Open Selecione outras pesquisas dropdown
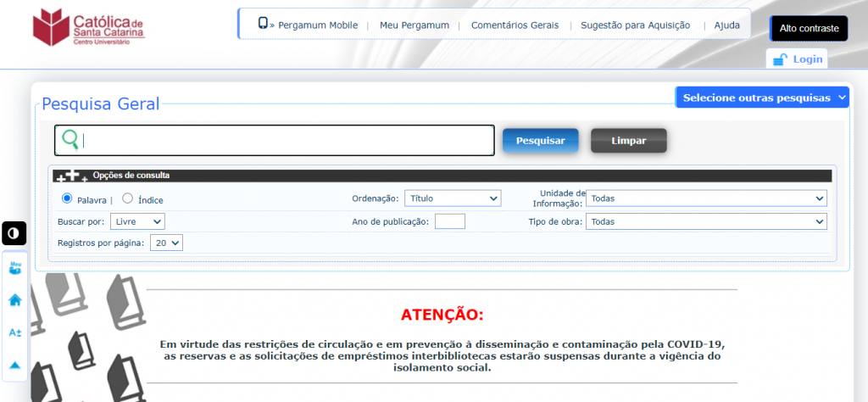The height and width of the screenshot is (402, 868). pos(762,98)
